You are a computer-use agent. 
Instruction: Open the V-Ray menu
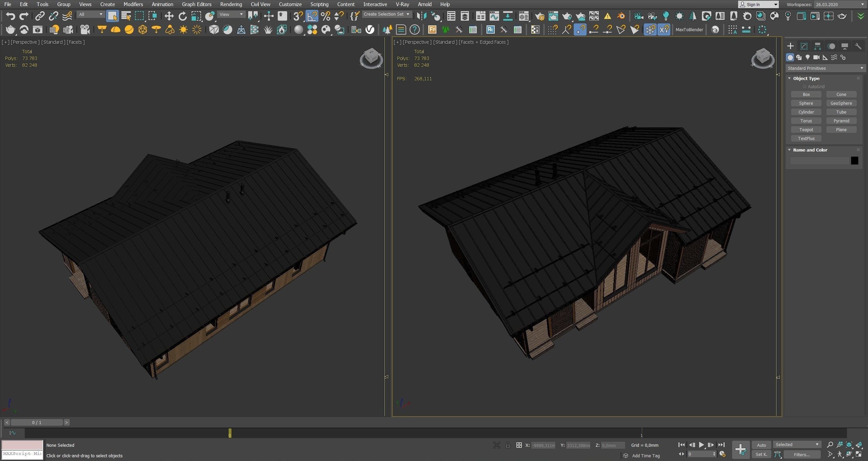click(402, 4)
